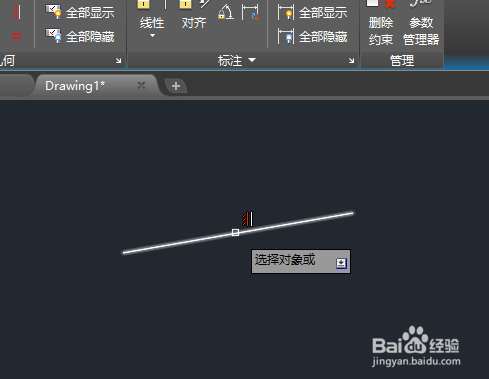Hide all dimensional constraints (全部隐藏 in 标注 panel)
Viewport: 489px width, 379px height.
(313, 36)
